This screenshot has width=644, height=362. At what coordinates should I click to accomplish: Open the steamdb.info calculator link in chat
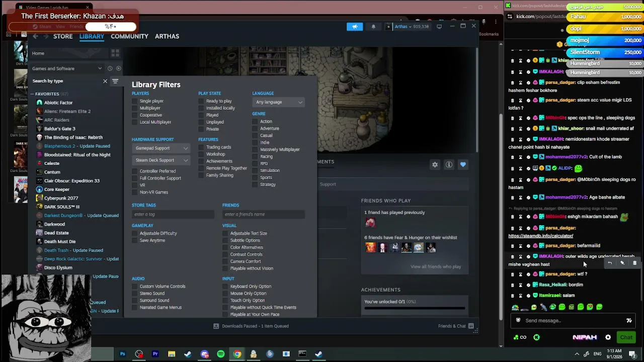[541, 236]
